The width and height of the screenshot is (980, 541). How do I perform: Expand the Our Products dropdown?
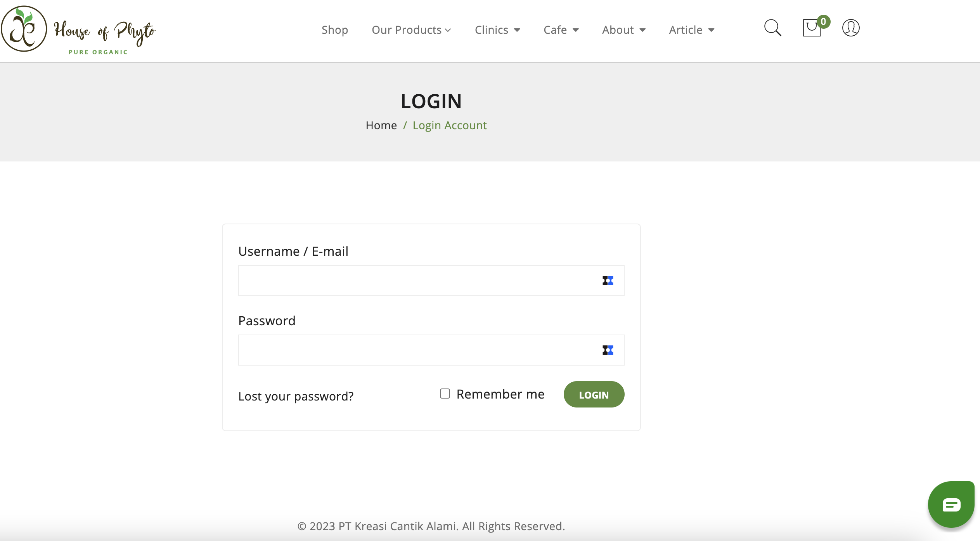point(411,30)
